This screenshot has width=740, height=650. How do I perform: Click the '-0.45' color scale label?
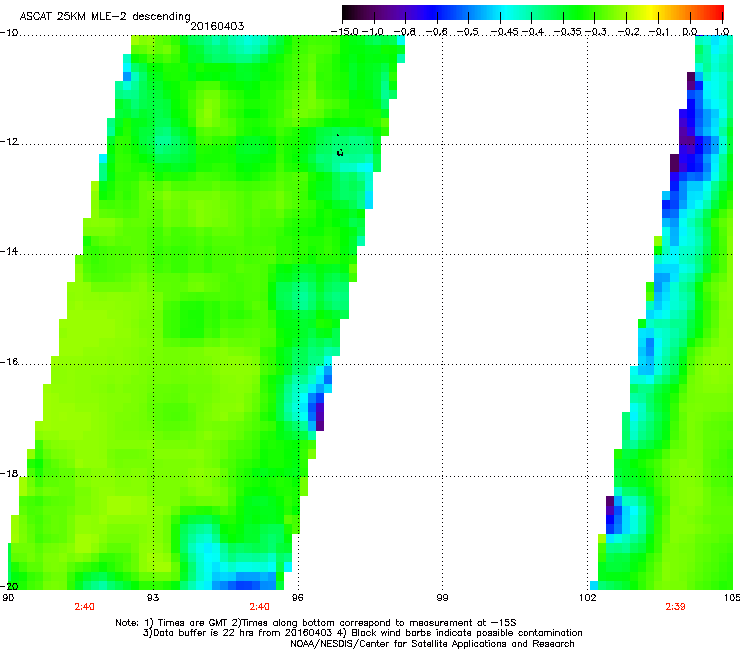point(504,32)
